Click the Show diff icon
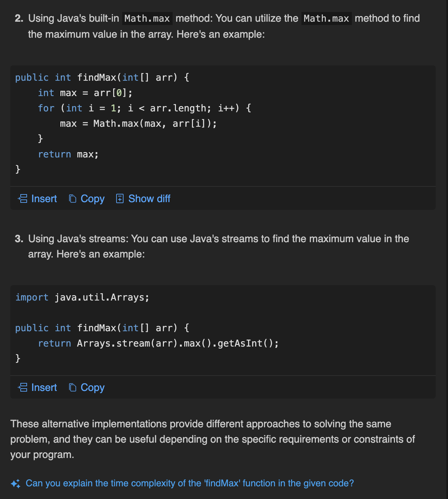Image resolution: width=448 pixels, height=499 pixels. coord(120,199)
